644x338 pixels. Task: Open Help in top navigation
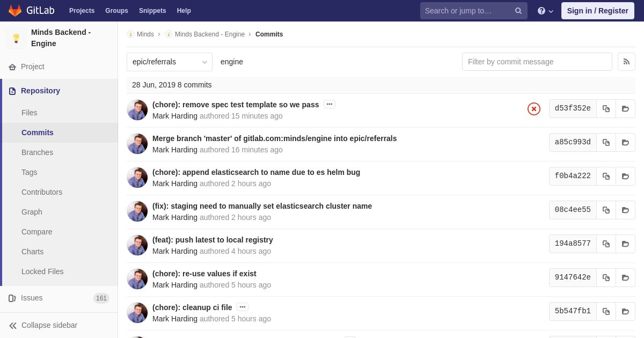pos(184,11)
